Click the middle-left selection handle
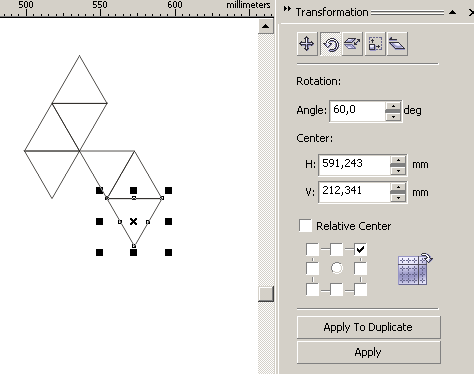This screenshot has width=474, height=374. pos(99,221)
